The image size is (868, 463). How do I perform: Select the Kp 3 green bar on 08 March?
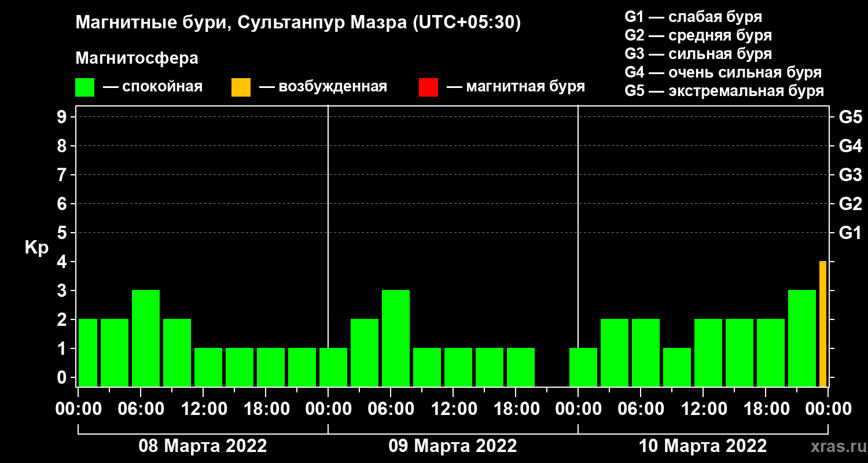pos(146,338)
